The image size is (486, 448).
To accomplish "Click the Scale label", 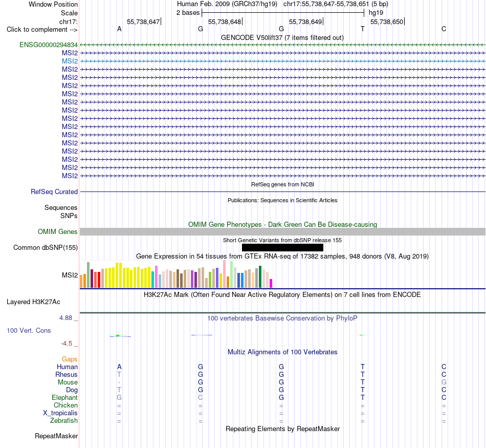I will tap(69, 13).
